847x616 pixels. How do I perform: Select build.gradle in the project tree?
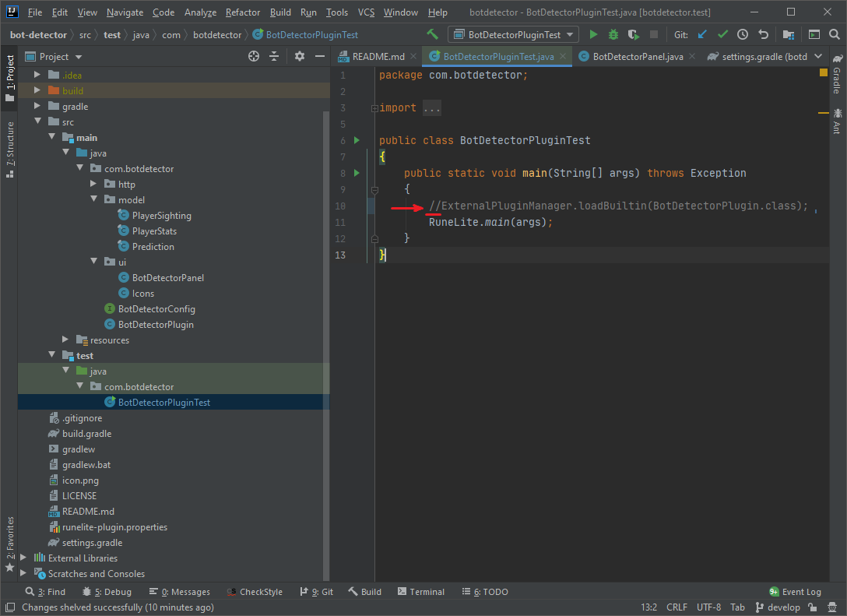(86, 434)
